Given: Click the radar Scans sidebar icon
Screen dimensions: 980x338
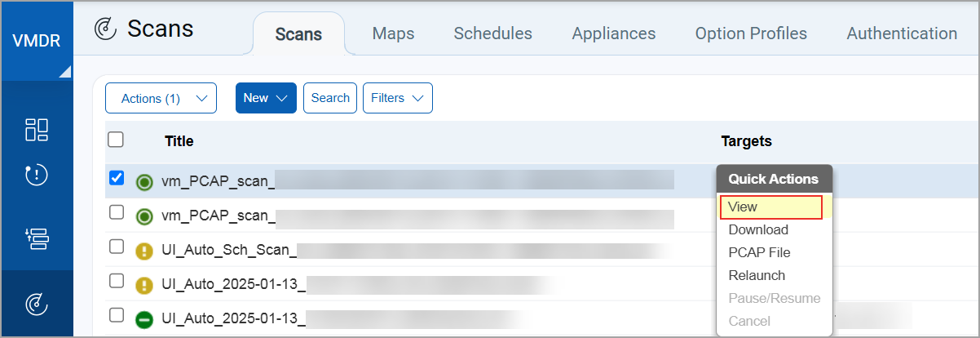Looking at the screenshot, I should point(37,305).
